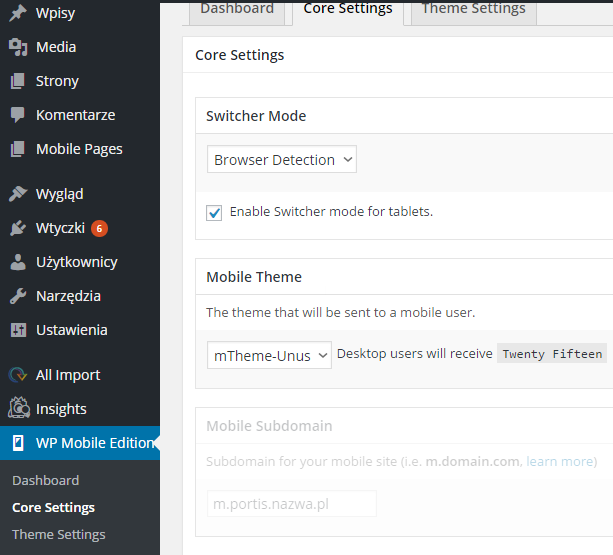Switch to the Theme Settings tab

[473, 11]
